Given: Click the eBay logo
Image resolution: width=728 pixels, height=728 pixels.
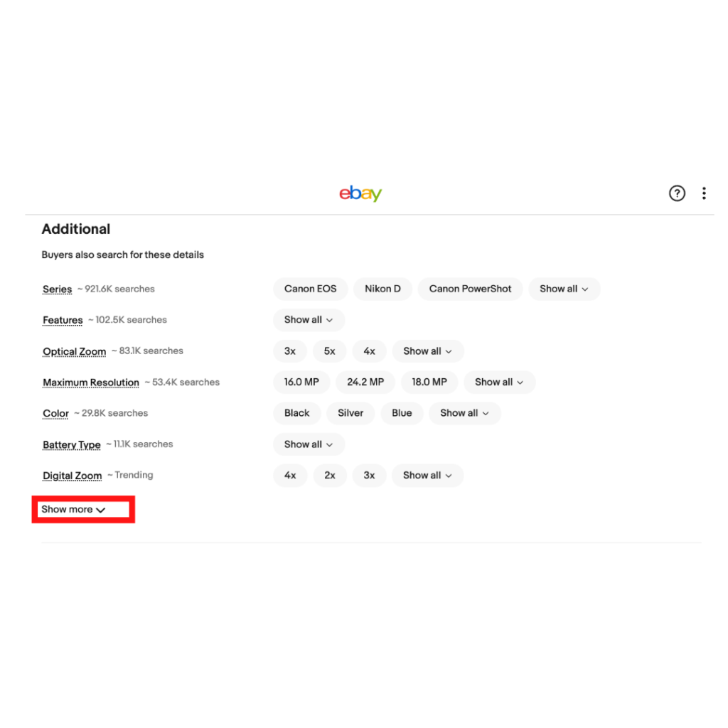Looking at the screenshot, I should tap(360, 193).
